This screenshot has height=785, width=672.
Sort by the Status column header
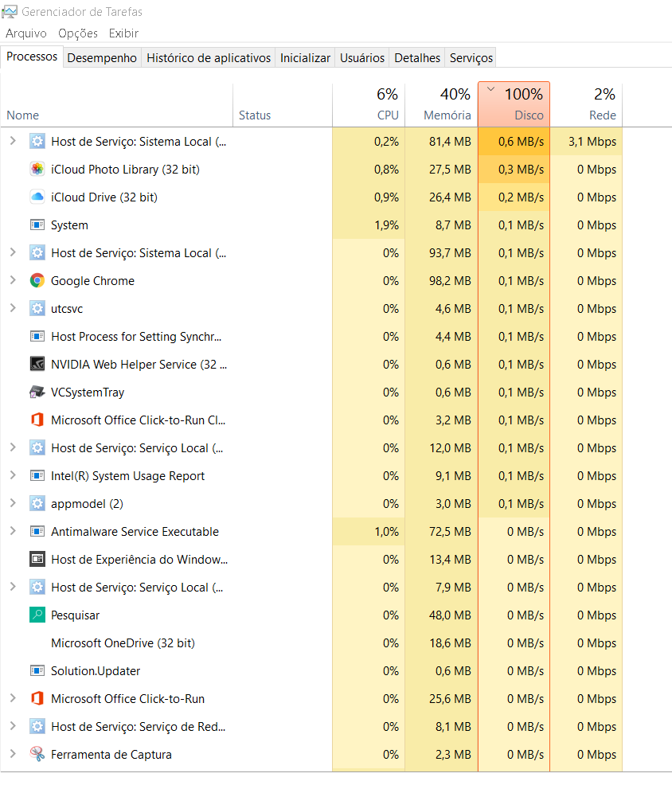(x=283, y=104)
